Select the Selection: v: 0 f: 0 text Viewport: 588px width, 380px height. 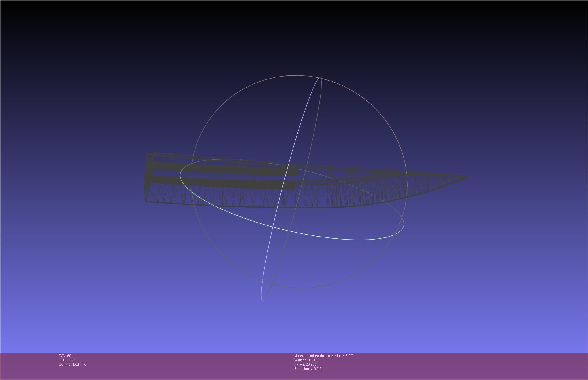click(308, 369)
